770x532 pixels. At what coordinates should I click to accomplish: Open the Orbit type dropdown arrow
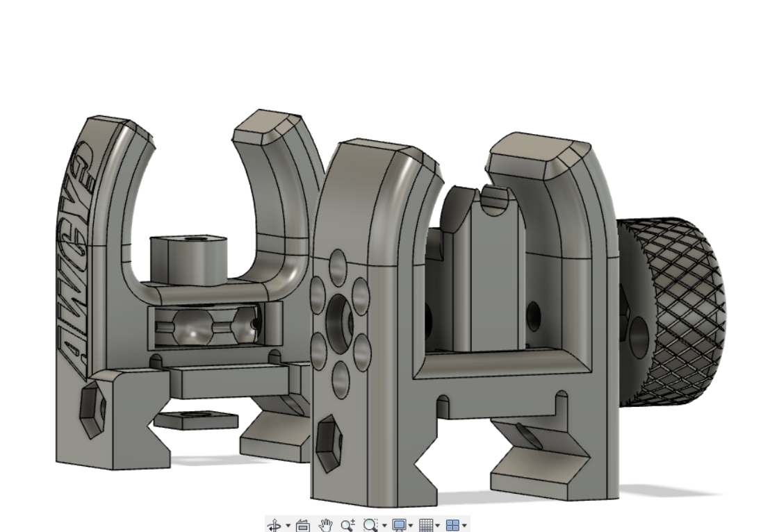click(288, 526)
